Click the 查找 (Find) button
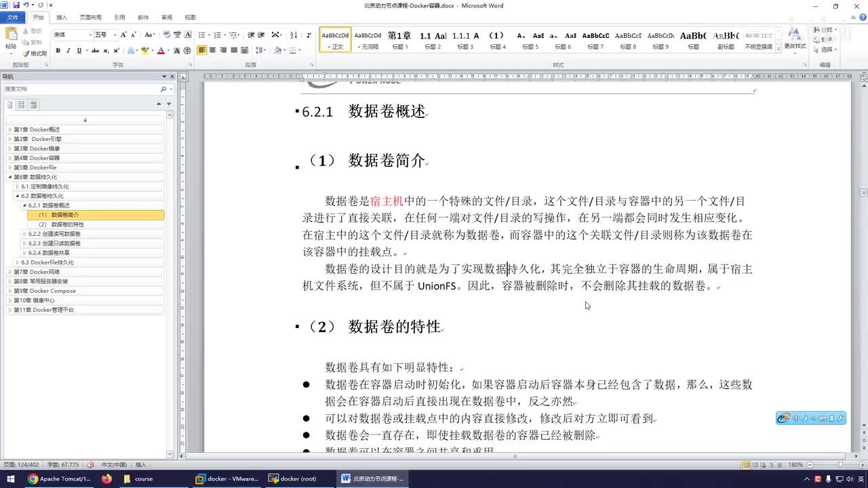Image resolution: width=868 pixels, height=488 pixels. click(826, 30)
